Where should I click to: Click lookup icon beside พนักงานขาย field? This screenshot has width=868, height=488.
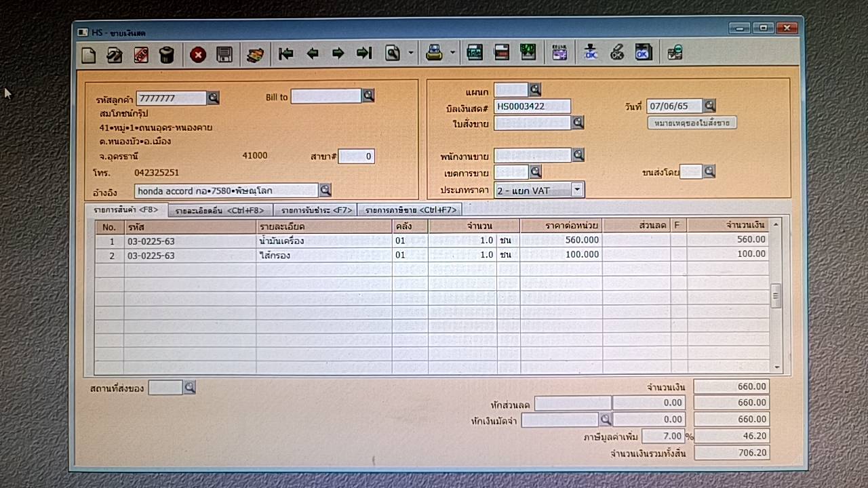click(x=578, y=155)
